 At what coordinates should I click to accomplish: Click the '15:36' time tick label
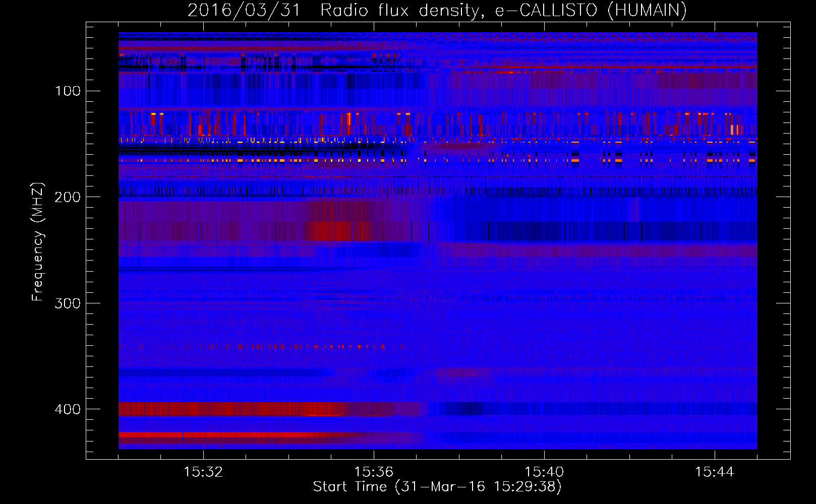coord(374,472)
